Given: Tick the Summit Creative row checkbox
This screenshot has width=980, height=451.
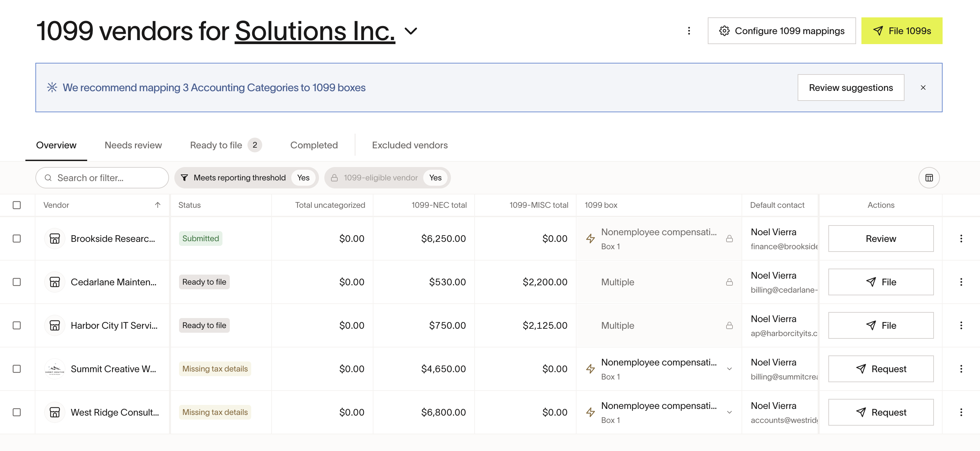Looking at the screenshot, I should (x=17, y=369).
